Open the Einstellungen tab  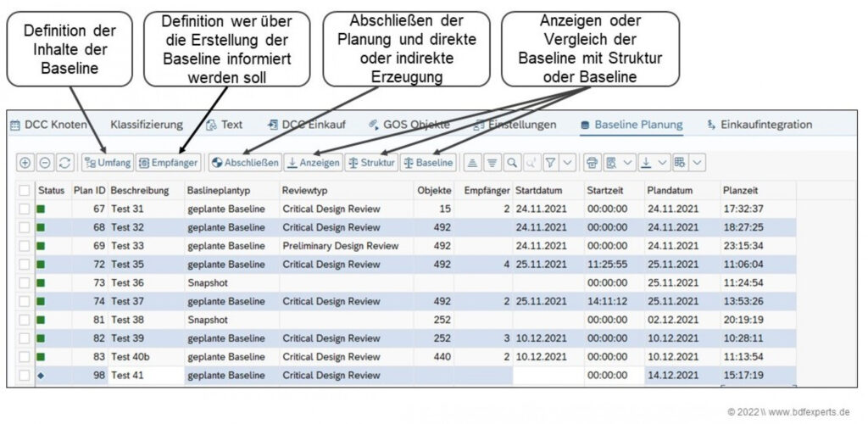[515, 125]
